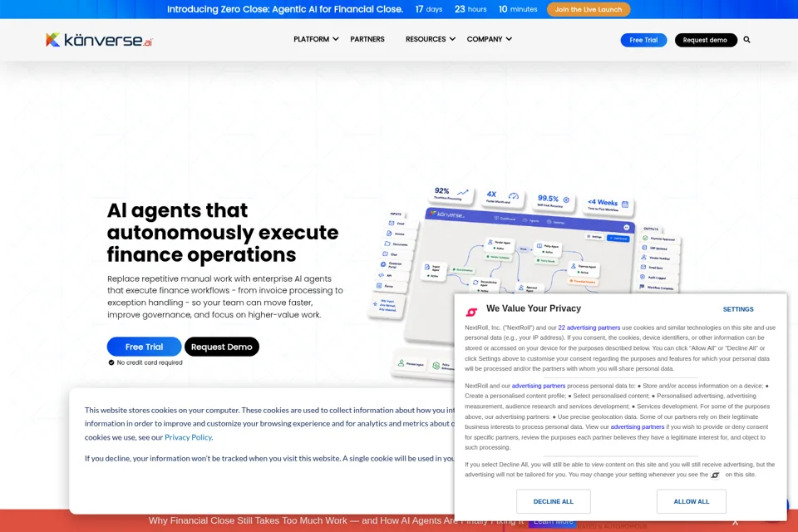The height and width of the screenshot is (532, 798).
Task: Click Request demo button in header
Action: click(706, 40)
